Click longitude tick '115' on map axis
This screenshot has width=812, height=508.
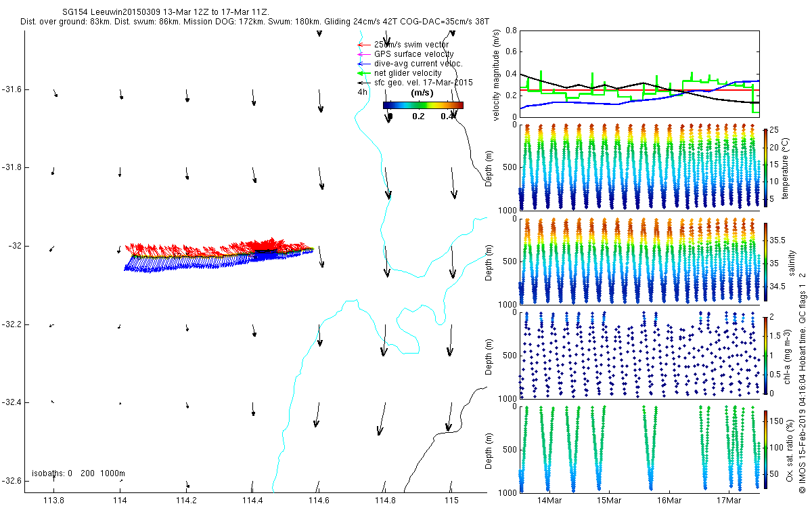451,501
